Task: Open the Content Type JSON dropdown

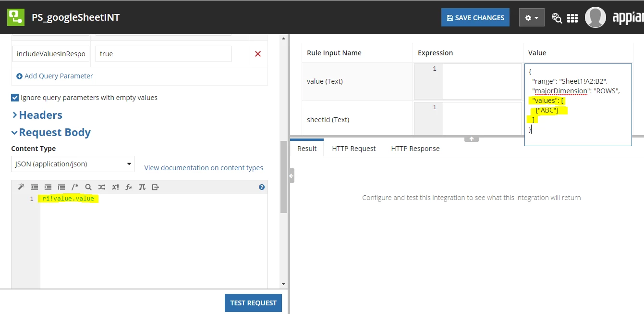Action: tap(73, 164)
